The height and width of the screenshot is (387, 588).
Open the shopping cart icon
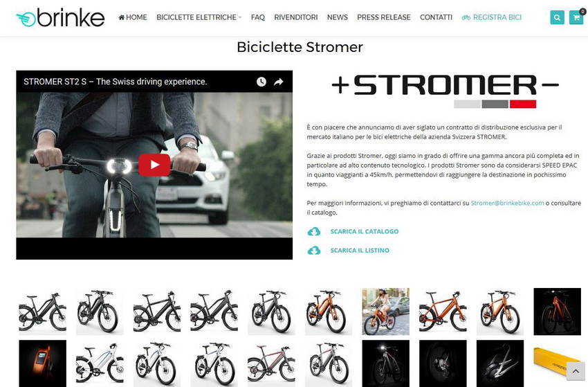coord(576,17)
